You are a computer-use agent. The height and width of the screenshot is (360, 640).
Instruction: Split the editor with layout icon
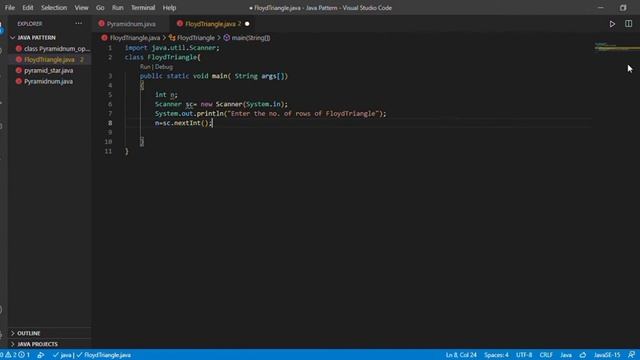coord(629,24)
